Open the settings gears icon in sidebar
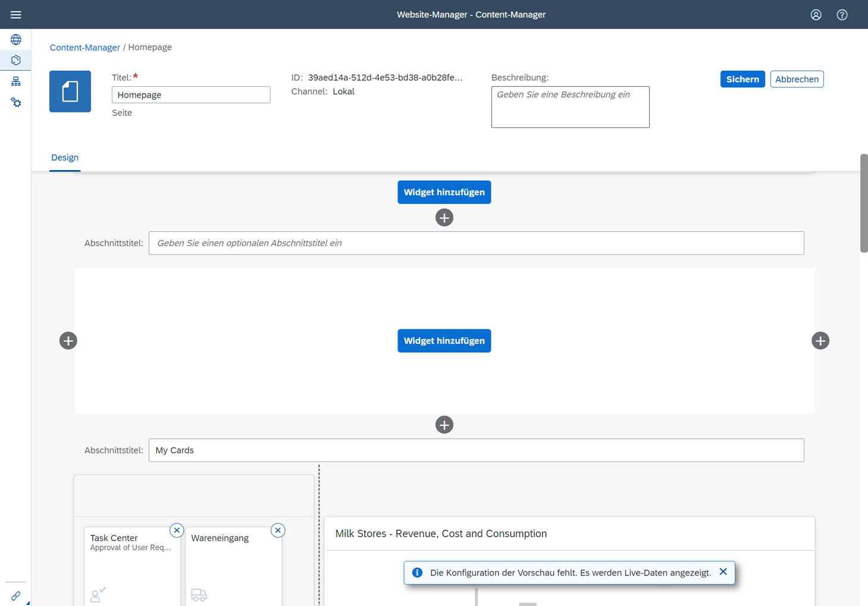 click(15, 102)
